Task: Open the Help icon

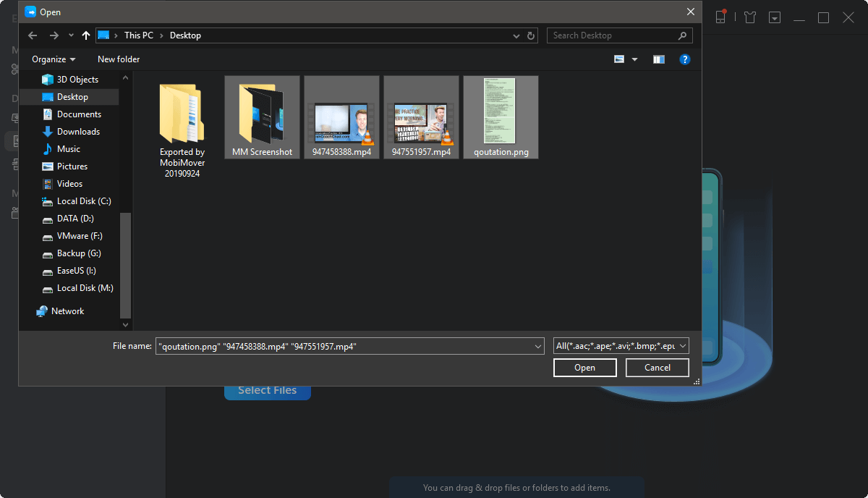Action: 684,59
